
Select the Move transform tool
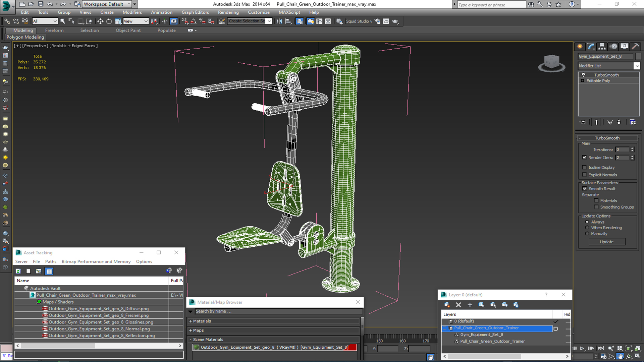tap(100, 21)
